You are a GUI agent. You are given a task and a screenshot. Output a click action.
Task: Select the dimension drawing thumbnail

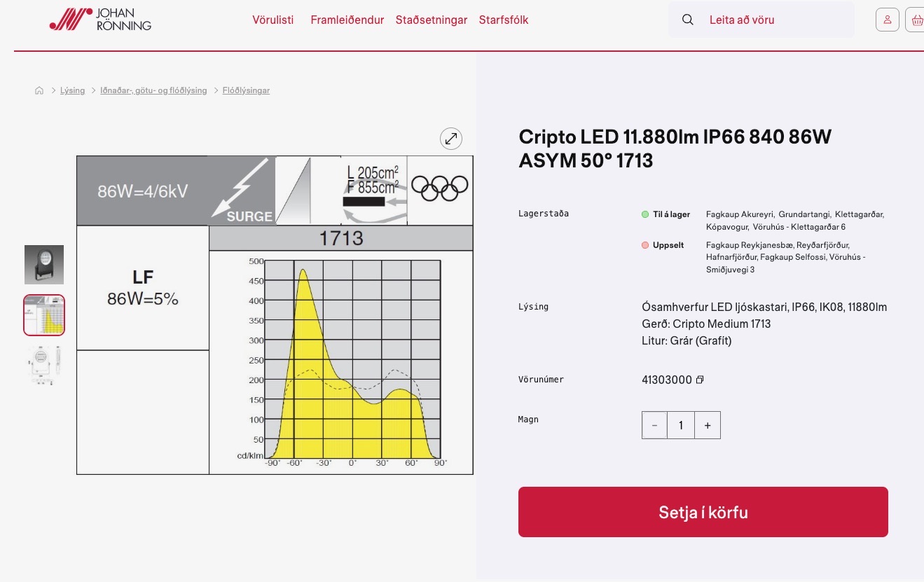44,366
